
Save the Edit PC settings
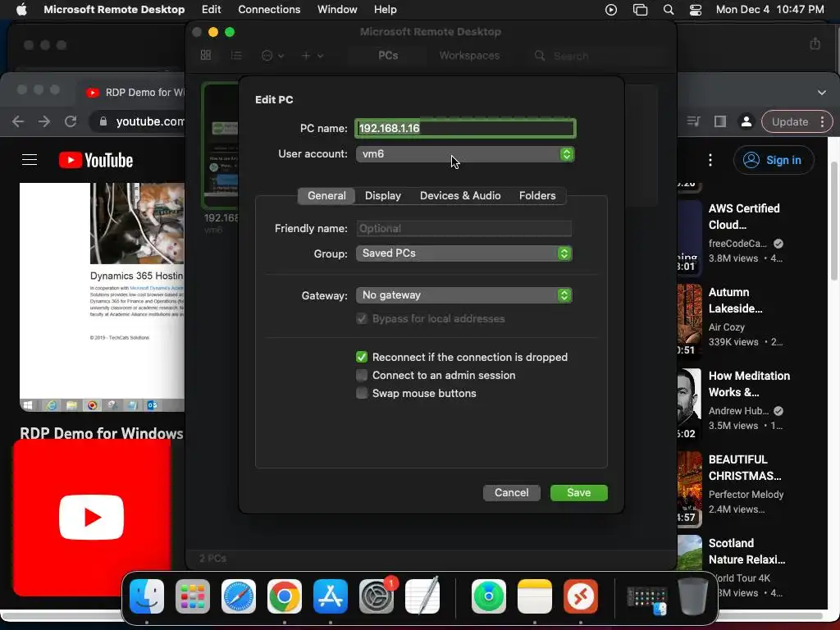[579, 493]
